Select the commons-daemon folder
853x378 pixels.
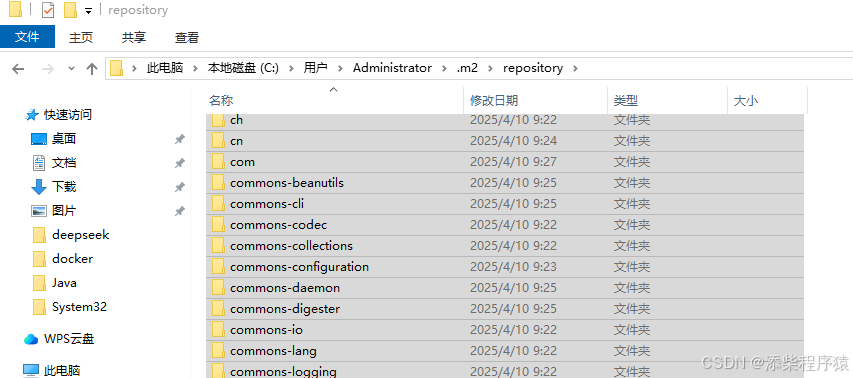point(504,288)
